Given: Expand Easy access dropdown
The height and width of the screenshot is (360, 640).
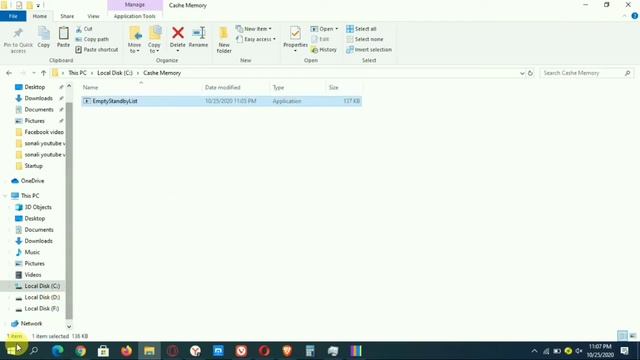Looking at the screenshot, I should pyautogui.click(x=256, y=39).
